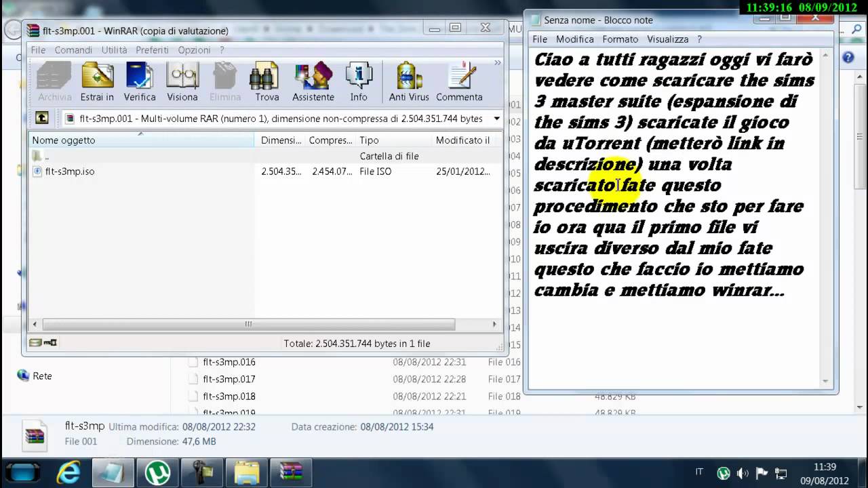
Task: Open the Visualizza menu in Blocco note
Action: [x=667, y=39]
